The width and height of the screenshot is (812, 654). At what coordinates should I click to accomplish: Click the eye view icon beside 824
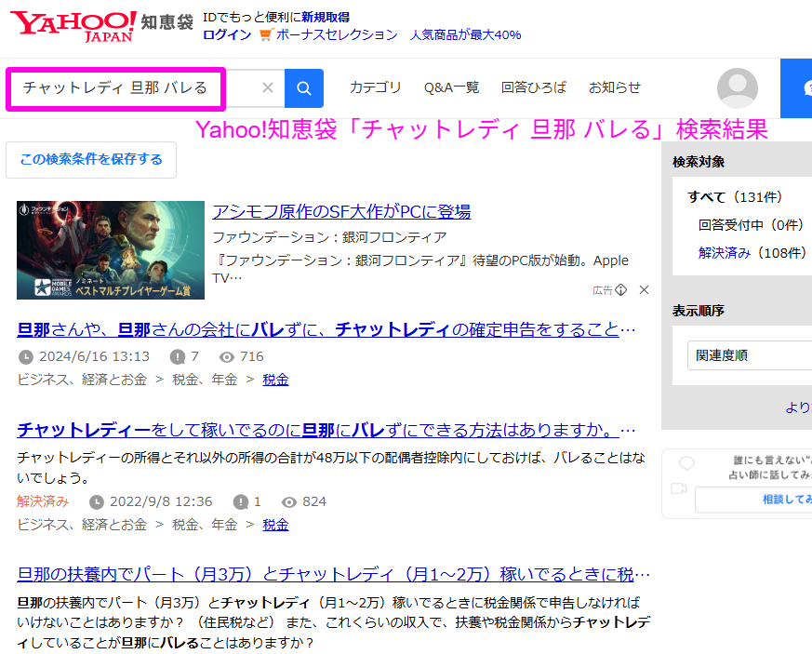289,502
